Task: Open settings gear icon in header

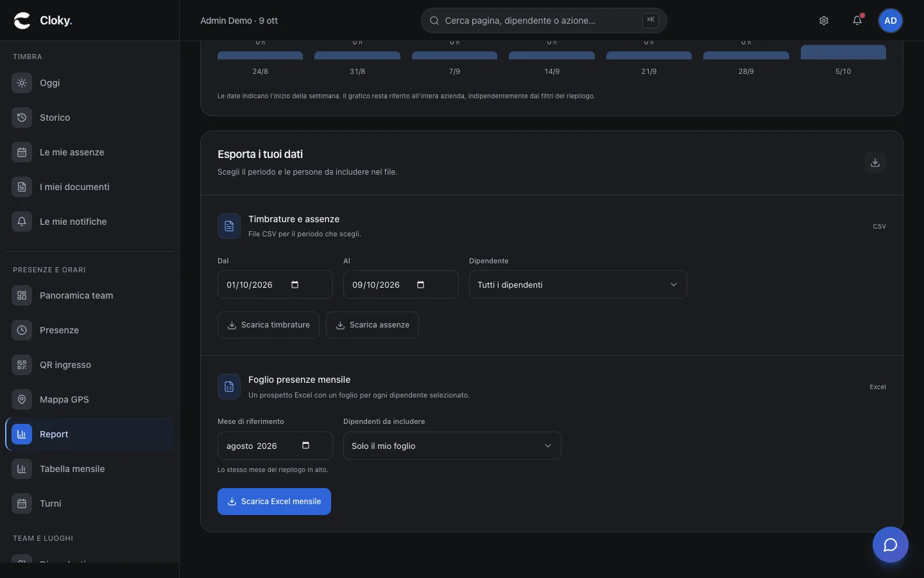Action: tap(824, 21)
